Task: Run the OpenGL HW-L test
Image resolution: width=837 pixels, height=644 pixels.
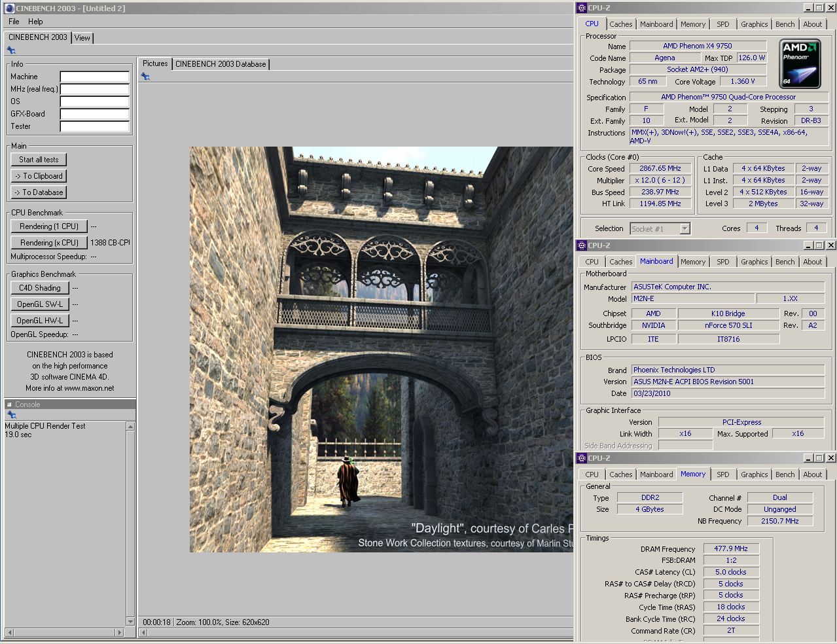Action: click(40, 321)
